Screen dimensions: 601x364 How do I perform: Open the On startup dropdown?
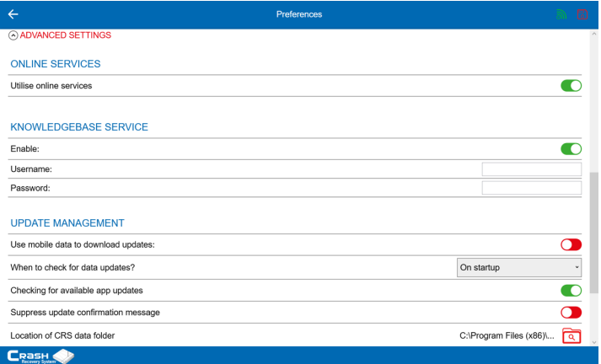coord(519,267)
